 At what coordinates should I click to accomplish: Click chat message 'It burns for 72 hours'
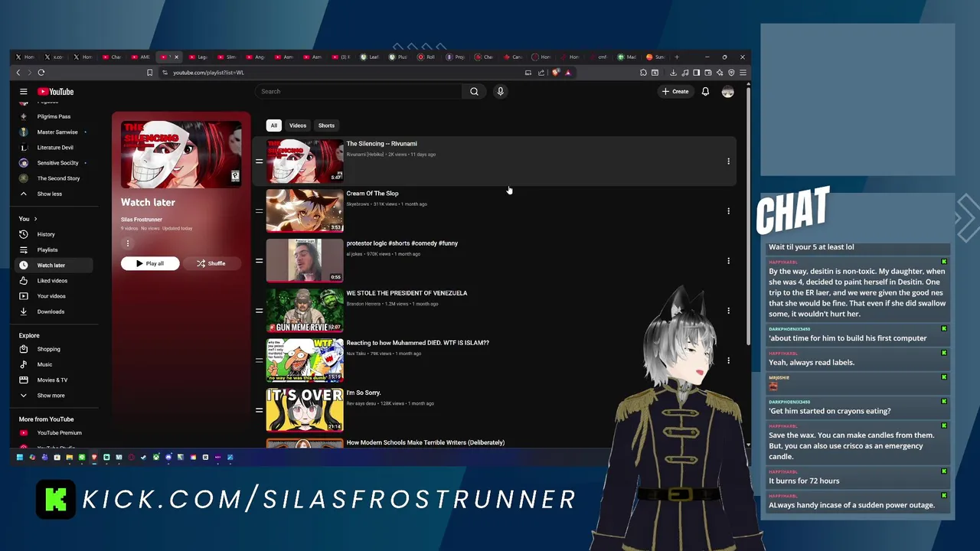point(804,481)
